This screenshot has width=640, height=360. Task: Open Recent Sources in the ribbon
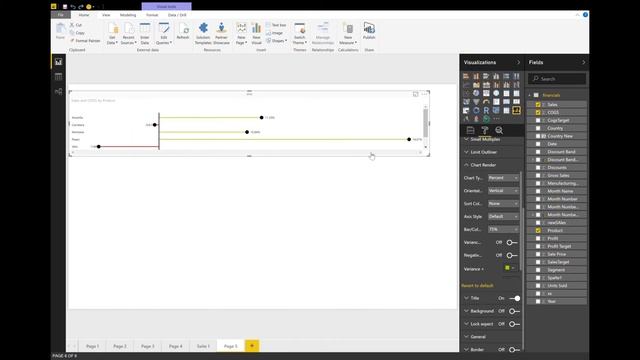click(129, 33)
